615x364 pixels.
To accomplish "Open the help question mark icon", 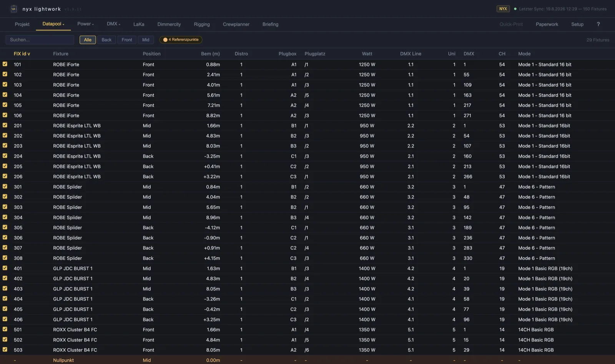I will click(x=598, y=24).
